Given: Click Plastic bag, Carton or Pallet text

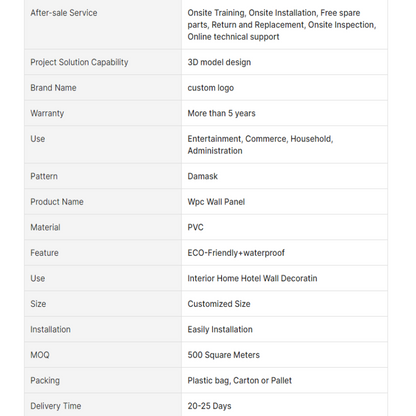Looking at the screenshot, I should (240, 381).
